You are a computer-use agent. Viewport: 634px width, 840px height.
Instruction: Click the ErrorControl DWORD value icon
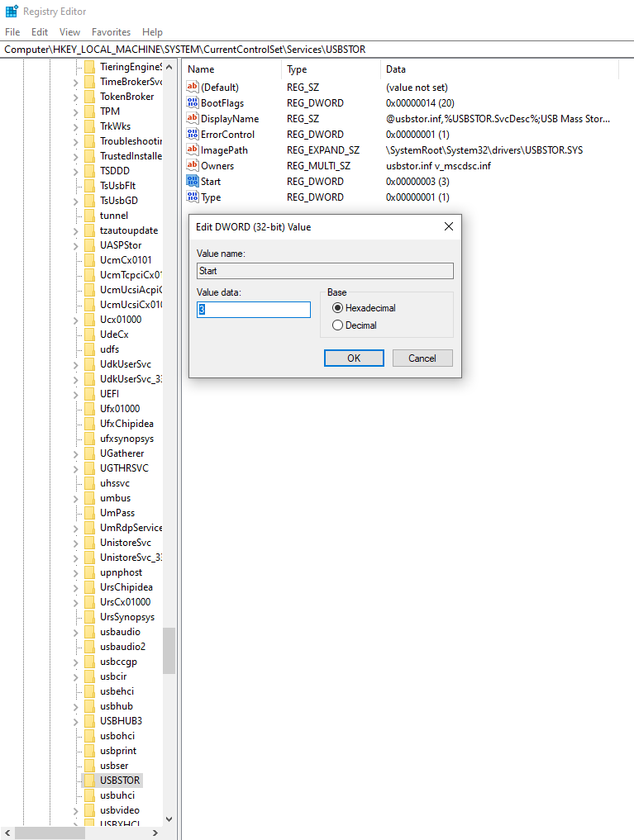coord(193,134)
